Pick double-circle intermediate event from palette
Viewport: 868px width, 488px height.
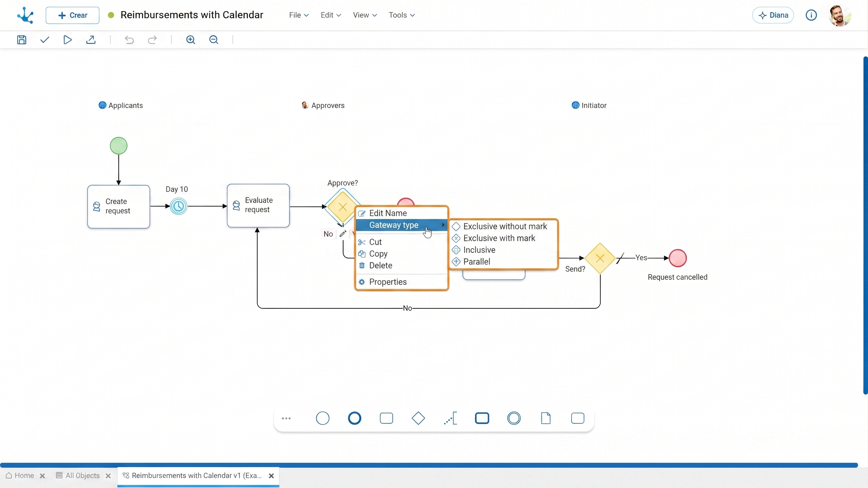pyautogui.click(x=514, y=418)
